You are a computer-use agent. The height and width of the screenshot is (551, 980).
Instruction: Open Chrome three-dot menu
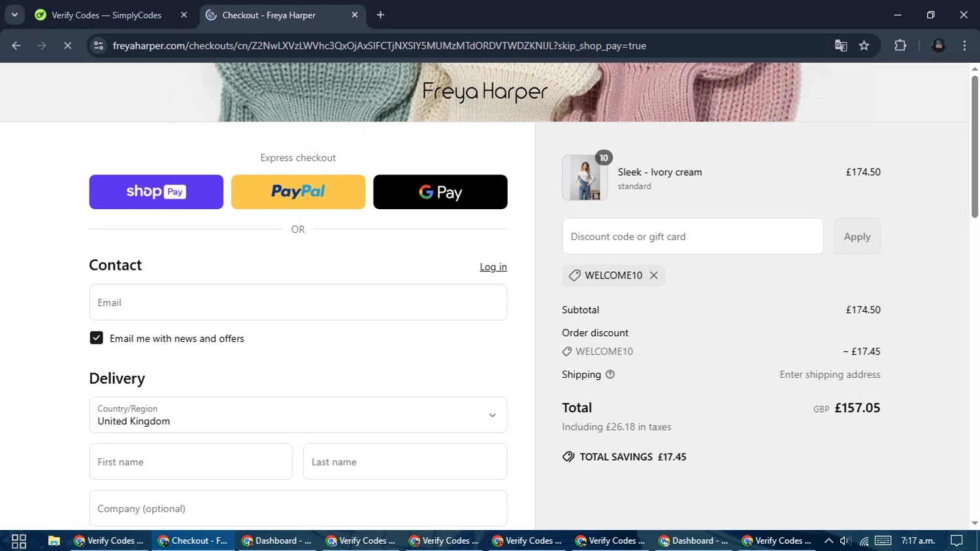tap(964, 46)
